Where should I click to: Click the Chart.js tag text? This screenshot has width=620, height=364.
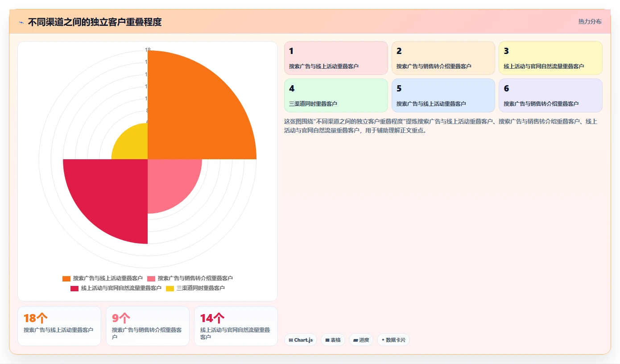(x=303, y=340)
